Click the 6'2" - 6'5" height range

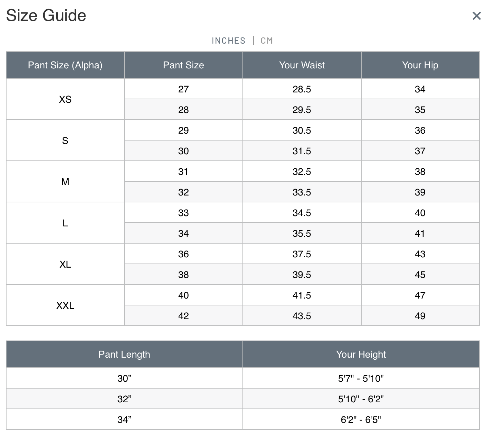point(361,420)
